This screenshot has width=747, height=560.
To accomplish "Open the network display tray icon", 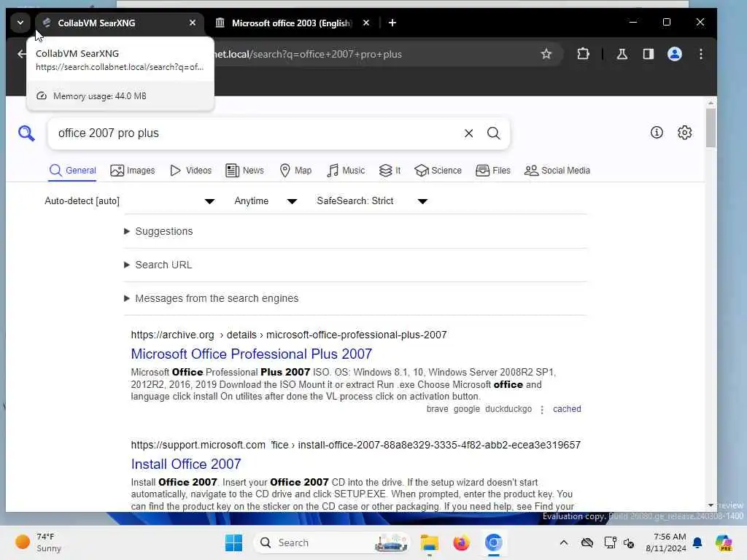I will pos(610,542).
